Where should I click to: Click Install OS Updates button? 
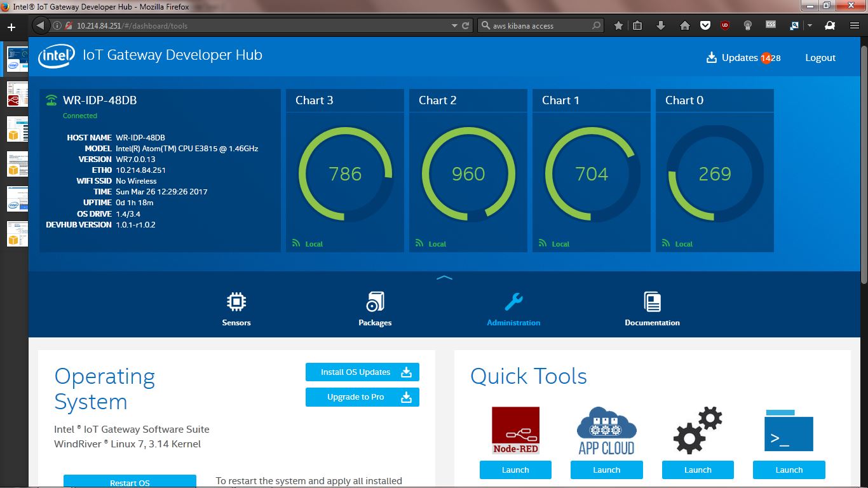(x=362, y=372)
